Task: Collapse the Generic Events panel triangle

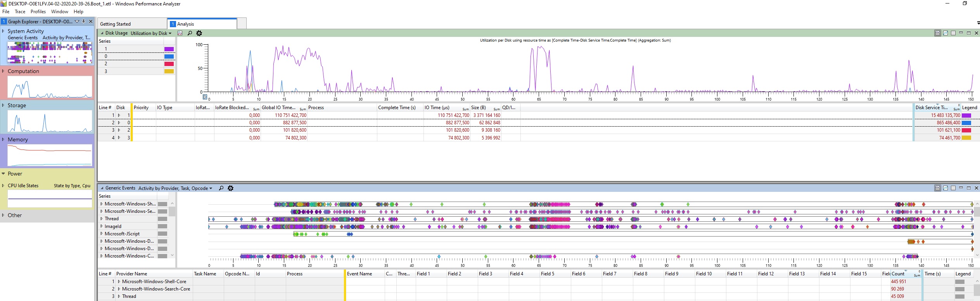Action: (102, 188)
